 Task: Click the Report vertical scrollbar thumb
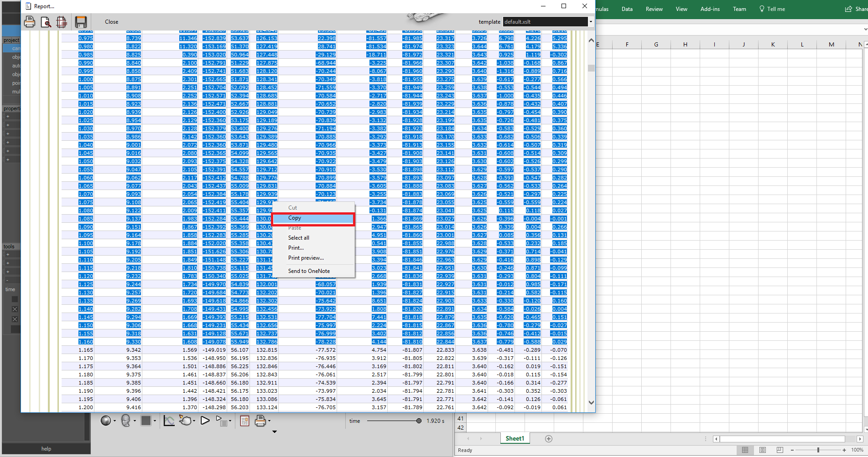591,68
